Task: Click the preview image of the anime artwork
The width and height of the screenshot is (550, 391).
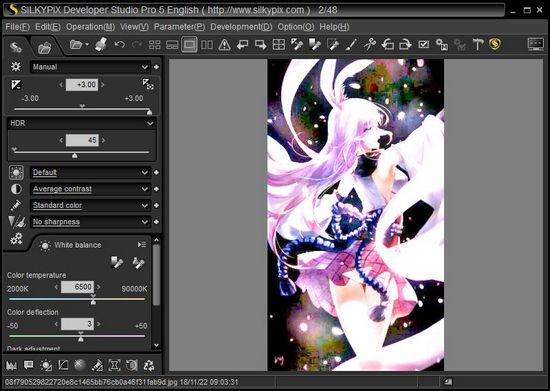Action: tap(356, 215)
